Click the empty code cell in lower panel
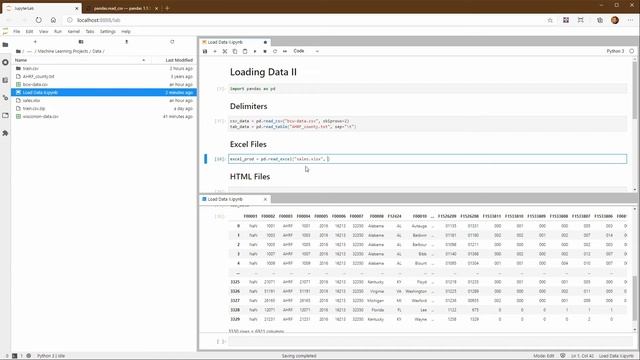The height and width of the screenshot is (360, 640). [427, 341]
